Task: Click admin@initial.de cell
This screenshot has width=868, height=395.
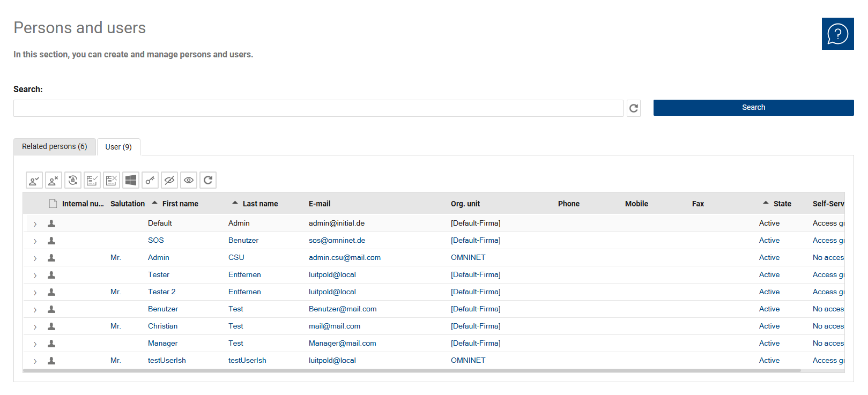Action: [337, 223]
